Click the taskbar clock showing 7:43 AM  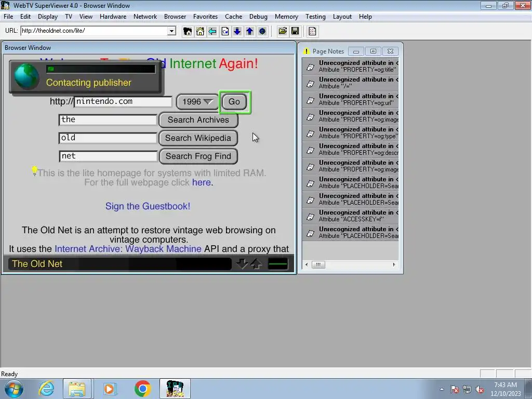click(x=506, y=389)
